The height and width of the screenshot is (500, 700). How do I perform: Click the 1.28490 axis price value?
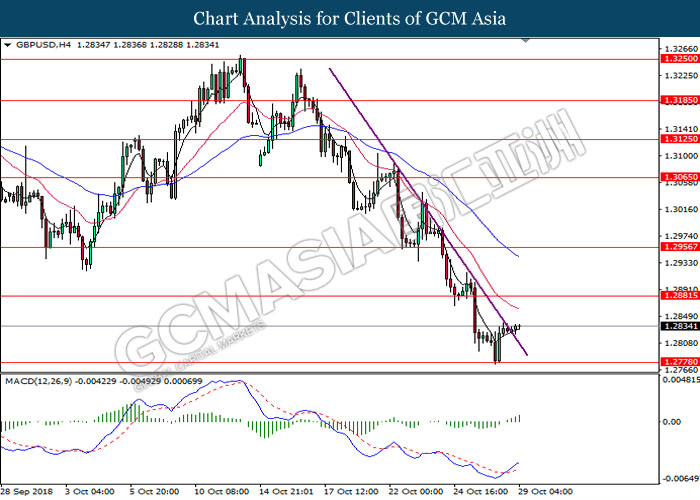(x=681, y=317)
